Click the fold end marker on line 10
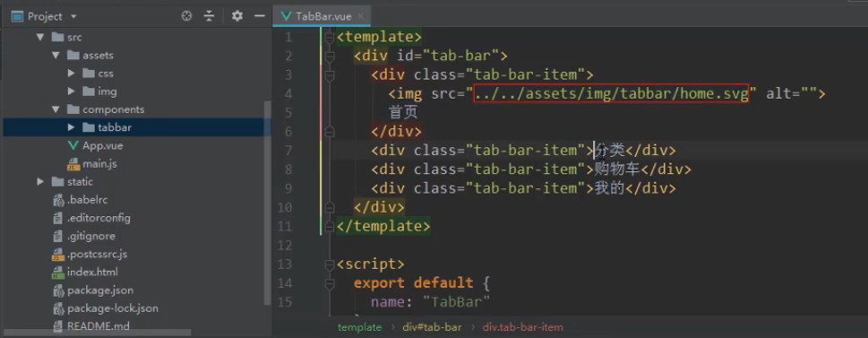Image resolution: width=868 pixels, height=338 pixels. [330, 208]
